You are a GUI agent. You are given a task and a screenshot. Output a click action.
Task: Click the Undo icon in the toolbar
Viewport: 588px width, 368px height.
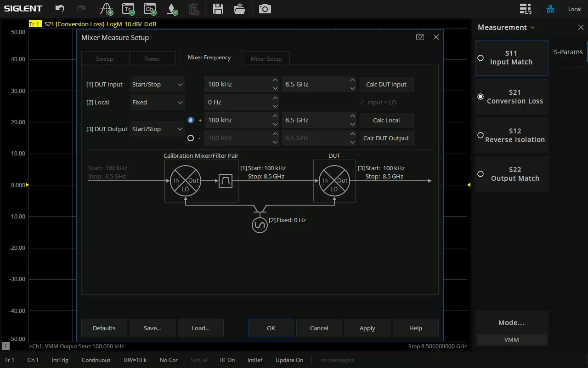click(x=59, y=8)
